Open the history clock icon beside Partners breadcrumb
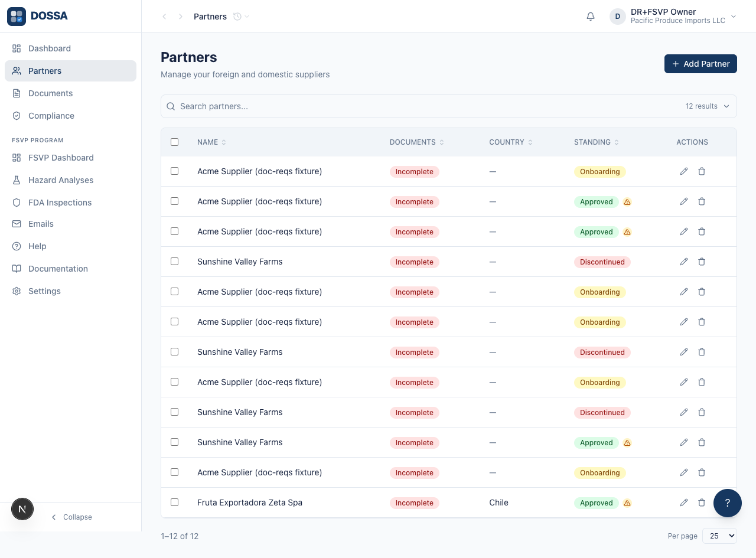This screenshot has width=756, height=558. (237, 17)
